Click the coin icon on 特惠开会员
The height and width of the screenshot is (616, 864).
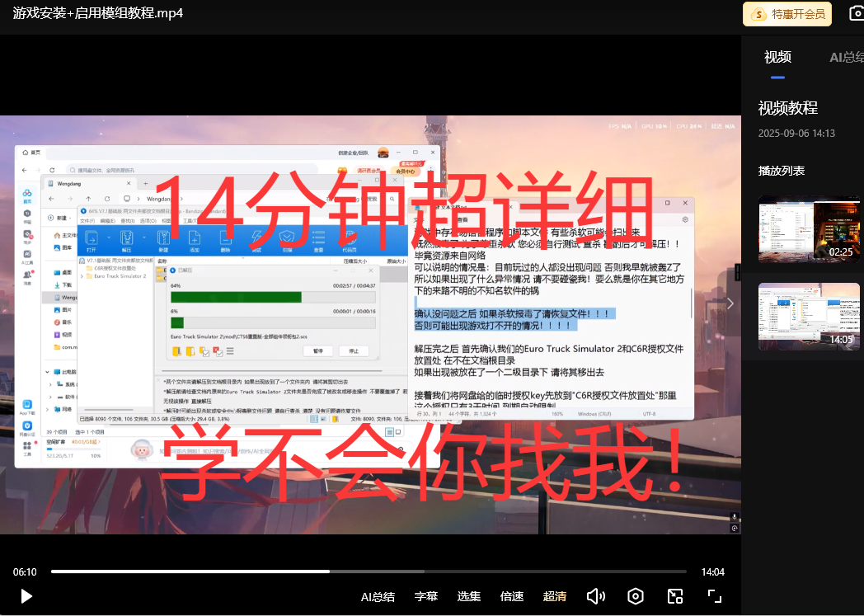pyautogui.click(x=758, y=14)
